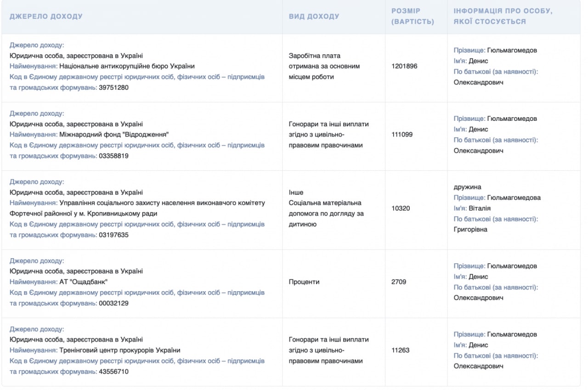Select the amount 11263
The image size is (588, 390).
401,350
